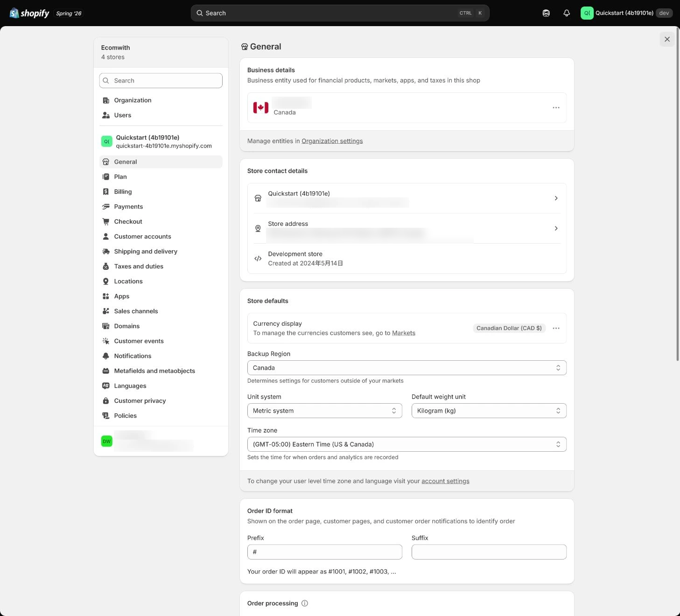Click the Plan icon in the settings sidebar
The width and height of the screenshot is (680, 616).
pyautogui.click(x=106, y=177)
